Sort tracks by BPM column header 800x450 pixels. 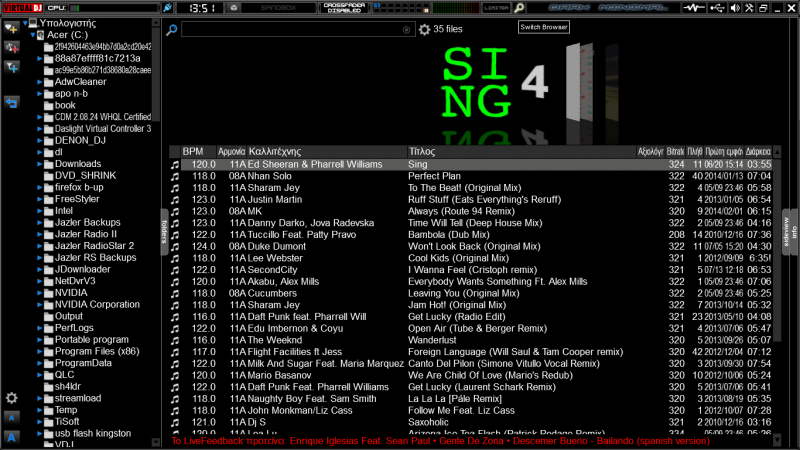193,151
